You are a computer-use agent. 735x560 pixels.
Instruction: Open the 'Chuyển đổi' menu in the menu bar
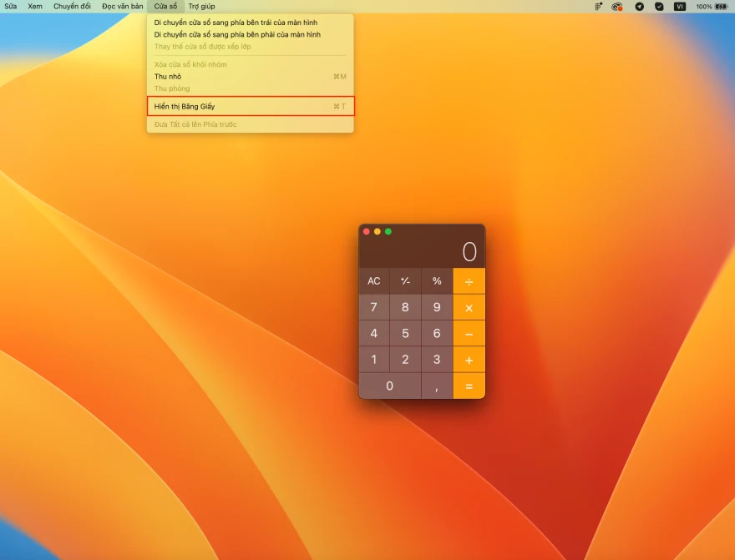coord(74,6)
